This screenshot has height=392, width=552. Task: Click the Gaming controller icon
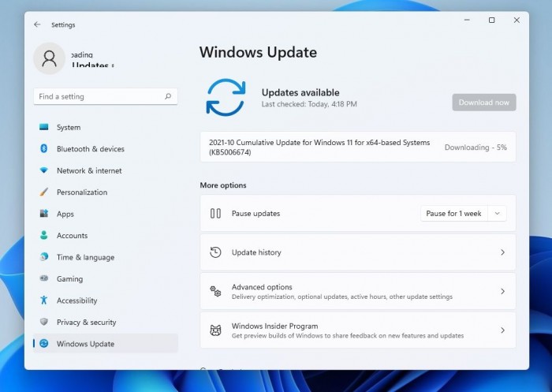43,278
